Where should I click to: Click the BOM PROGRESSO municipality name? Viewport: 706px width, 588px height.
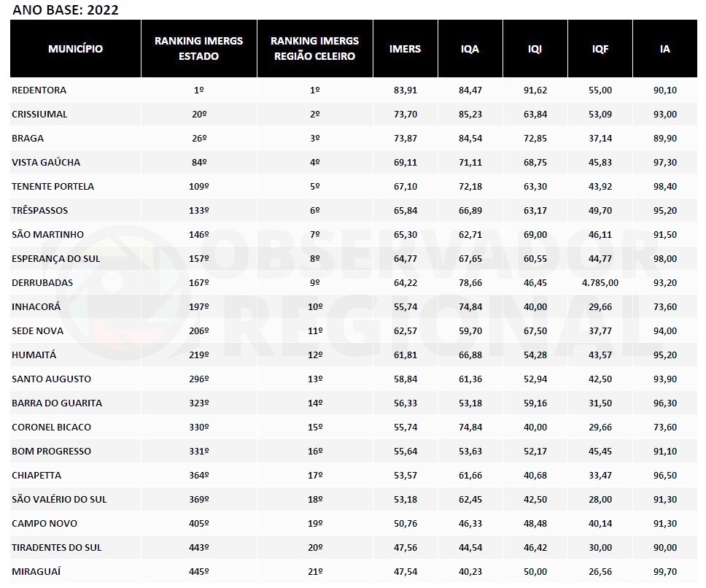click(x=52, y=451)
